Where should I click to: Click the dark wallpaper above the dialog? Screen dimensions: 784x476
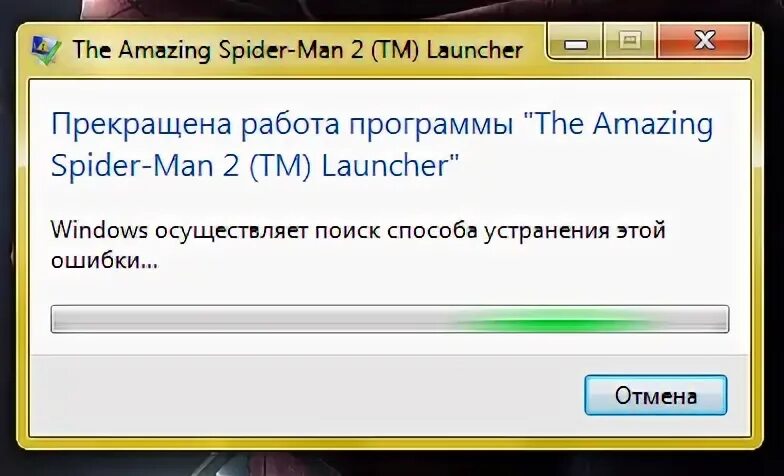point(390,9)
